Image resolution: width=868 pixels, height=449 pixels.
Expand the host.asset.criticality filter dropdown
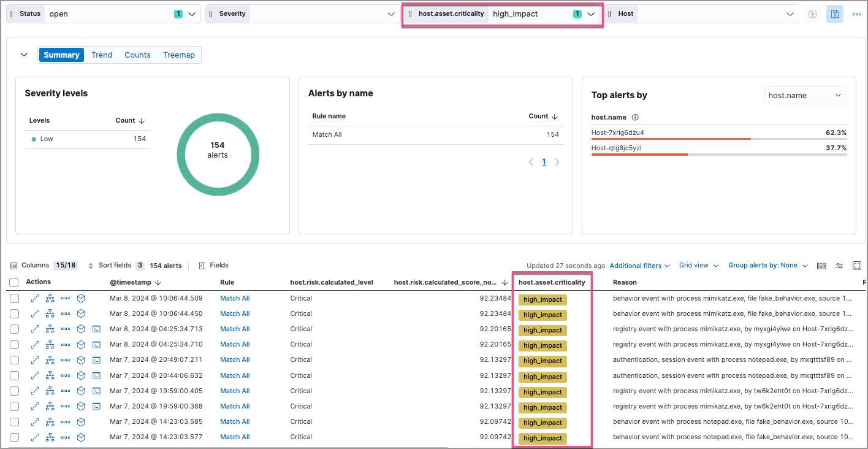pos(590,13)
